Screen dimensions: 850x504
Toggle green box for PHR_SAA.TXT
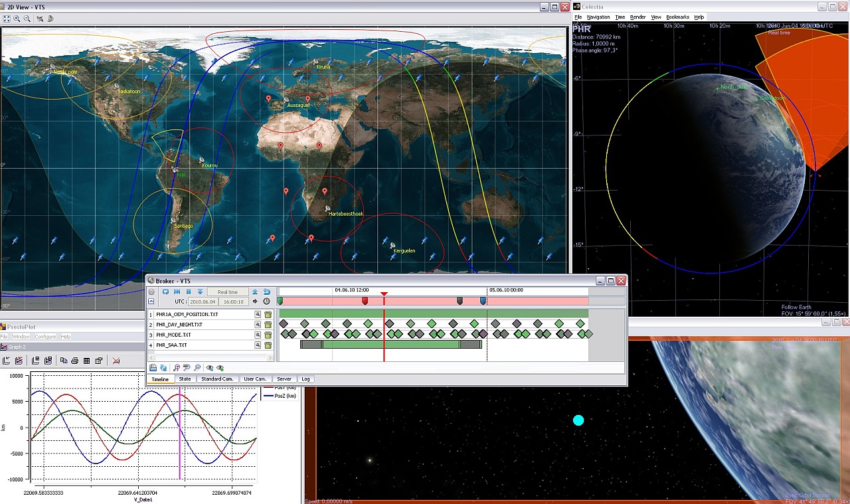tap(268, 345)
